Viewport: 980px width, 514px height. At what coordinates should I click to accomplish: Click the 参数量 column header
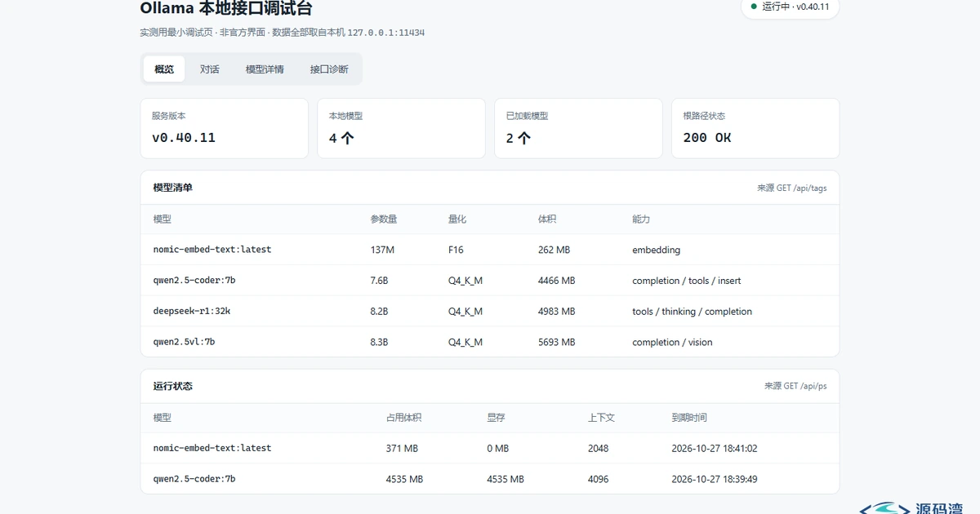384,219
